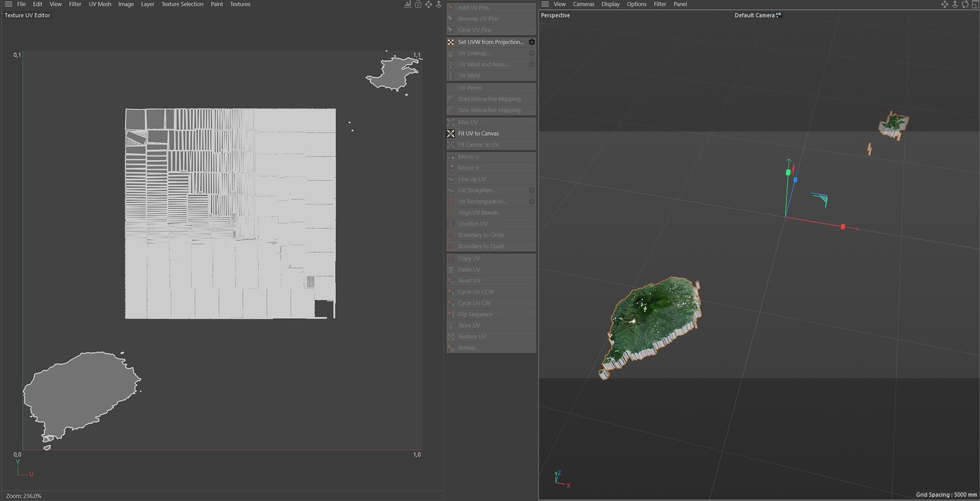Open the viewport Filter menu
This screenshot has width=980, height=501.
coord(661,4)
